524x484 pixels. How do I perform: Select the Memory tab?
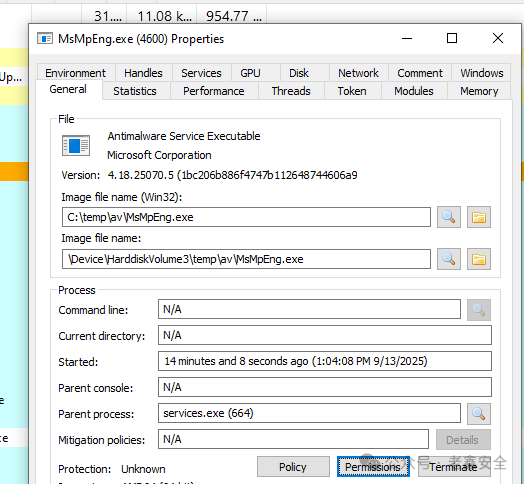pos(479,91)
